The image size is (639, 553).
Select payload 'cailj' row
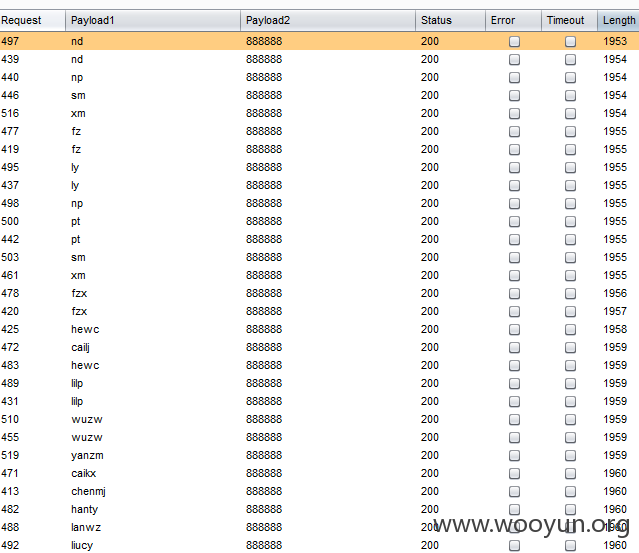pyautogui.click(x=80, y=347)
